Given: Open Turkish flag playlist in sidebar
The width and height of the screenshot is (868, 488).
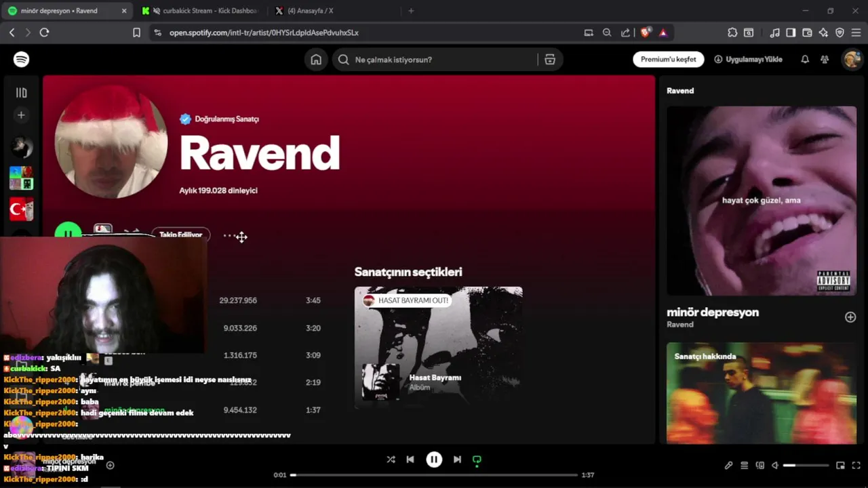Looking at the screenshot, I should (x=21, y=209).
